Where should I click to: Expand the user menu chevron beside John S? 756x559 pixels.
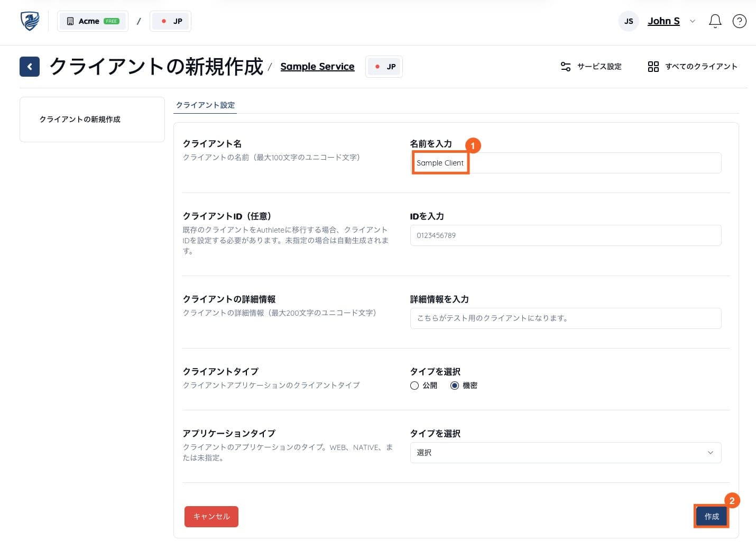pyautogui.click(x=693, y=21)
